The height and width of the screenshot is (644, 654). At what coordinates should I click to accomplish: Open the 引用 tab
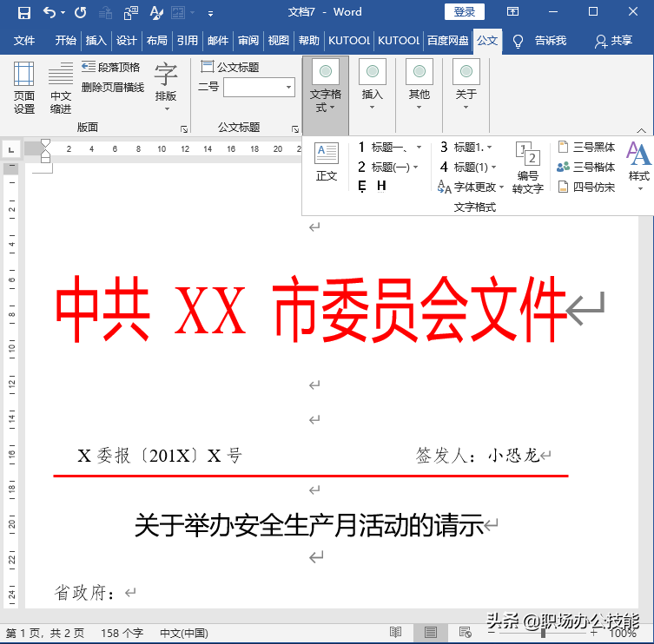tap(188, 41)
